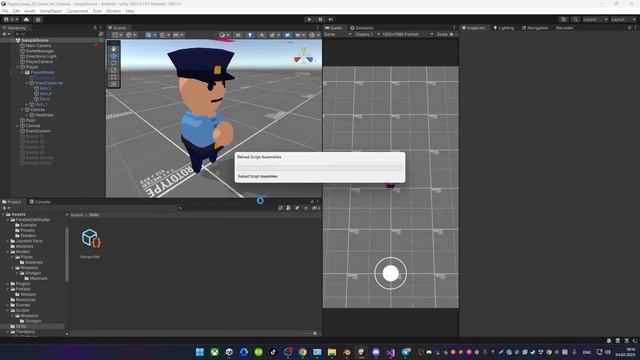Collapse PlayerModel in Hierarchy
Screen dimensions: 640x360
[22, 72]
